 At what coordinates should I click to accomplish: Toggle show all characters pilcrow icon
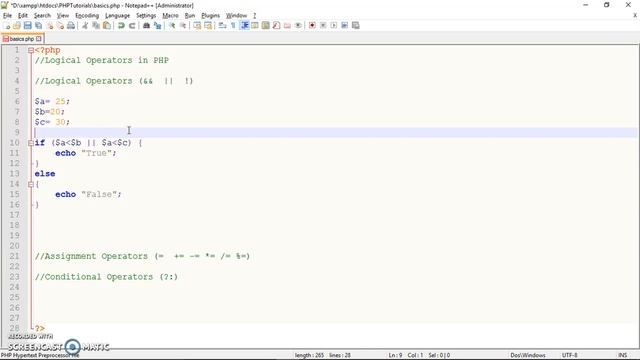pyautogui.click(x=233, y=25)
